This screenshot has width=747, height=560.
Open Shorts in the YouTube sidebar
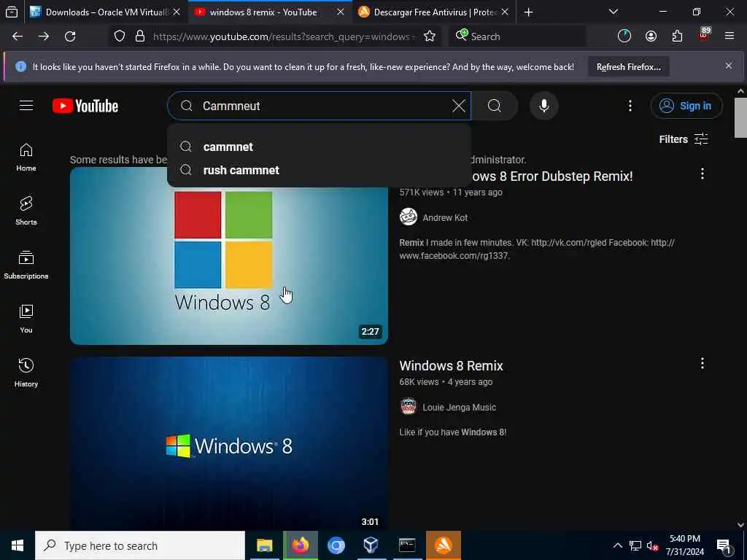pos(26,211)
